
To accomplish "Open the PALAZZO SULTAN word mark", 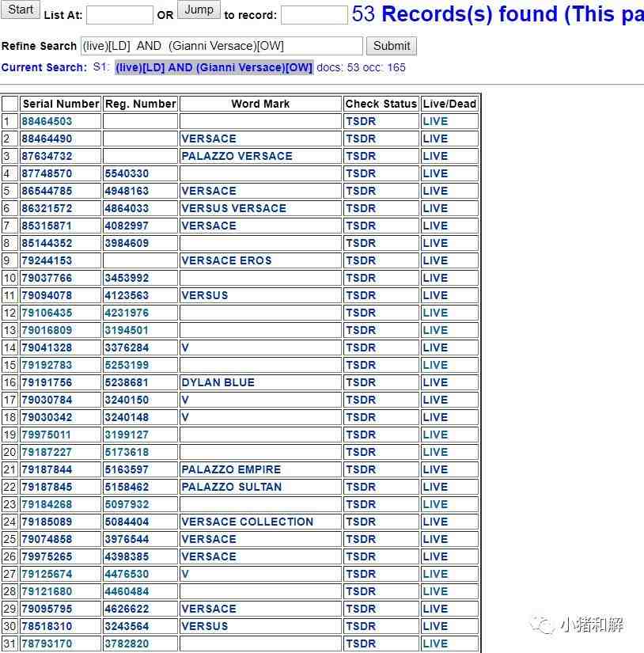I will click(x=232, y=487).
